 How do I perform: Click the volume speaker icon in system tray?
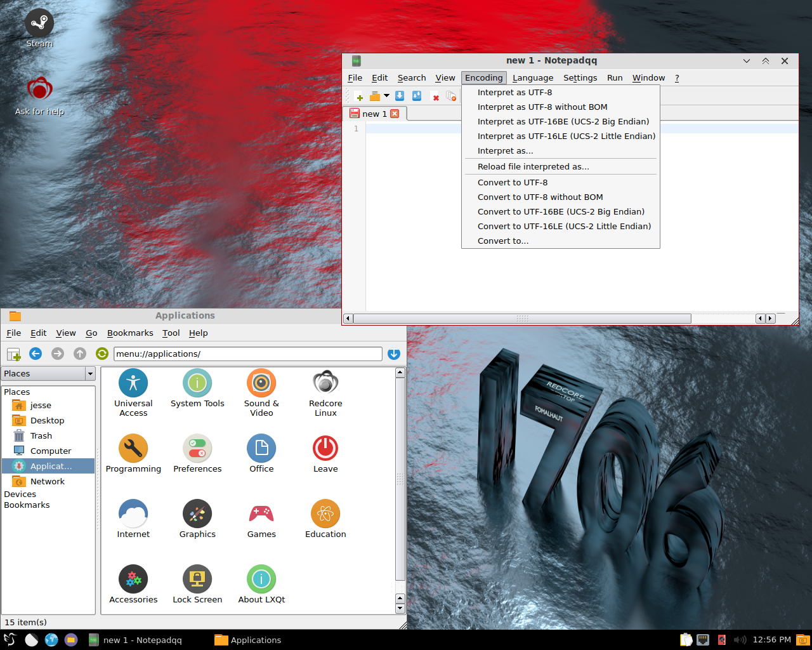pyautogui.click(x=740, y=640)
